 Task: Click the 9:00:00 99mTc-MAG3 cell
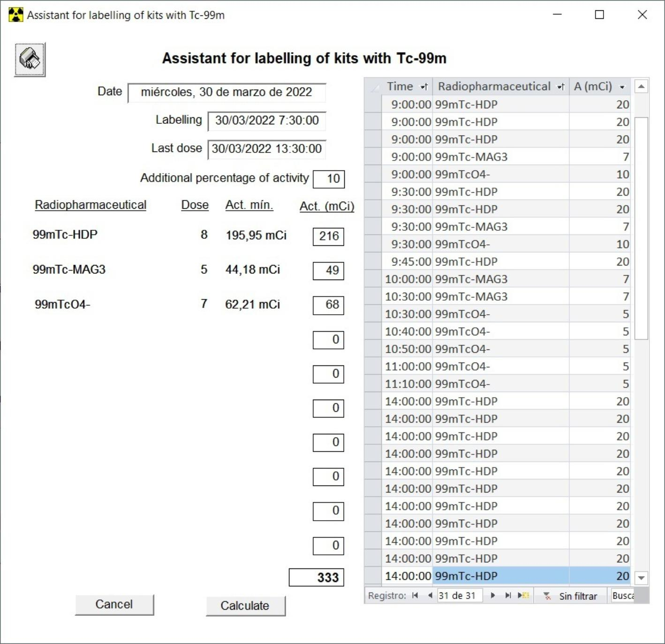pyautogui.click(x=501, y=157)
